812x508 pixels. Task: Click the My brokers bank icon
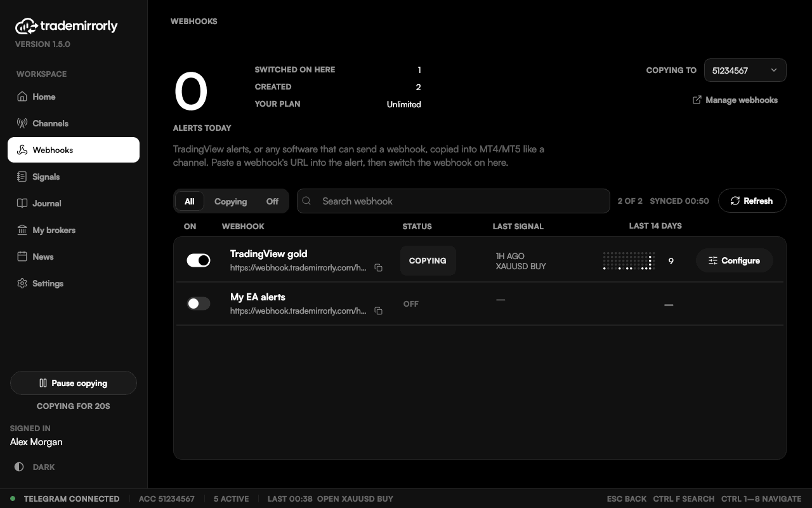(x=22, y=230)
